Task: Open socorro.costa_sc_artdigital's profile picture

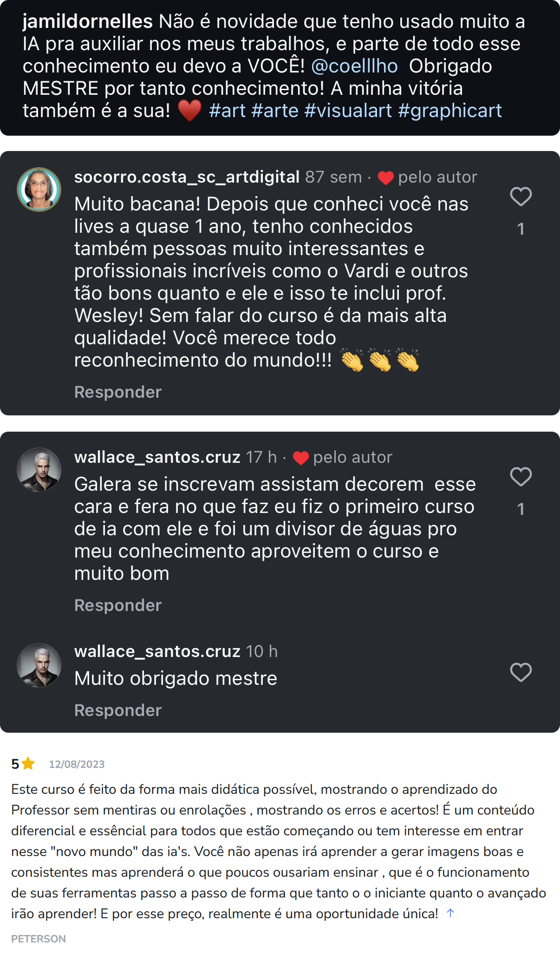Action: [39, 190]
